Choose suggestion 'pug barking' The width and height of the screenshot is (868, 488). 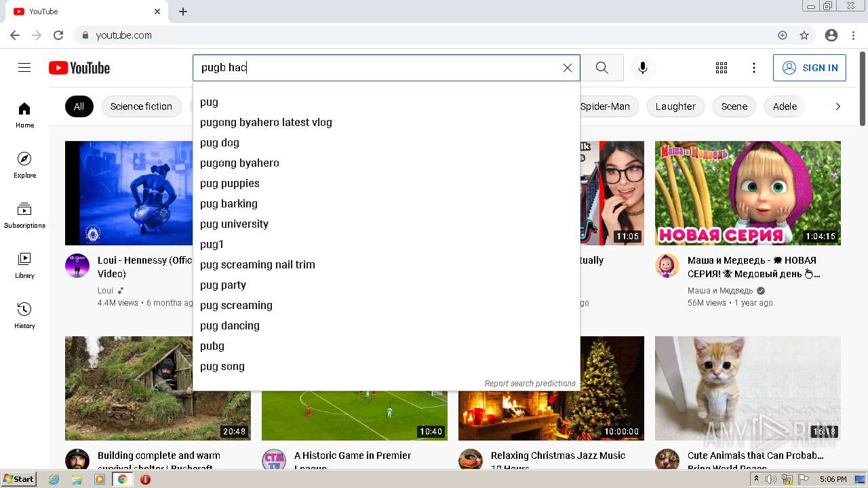(387, 203)
